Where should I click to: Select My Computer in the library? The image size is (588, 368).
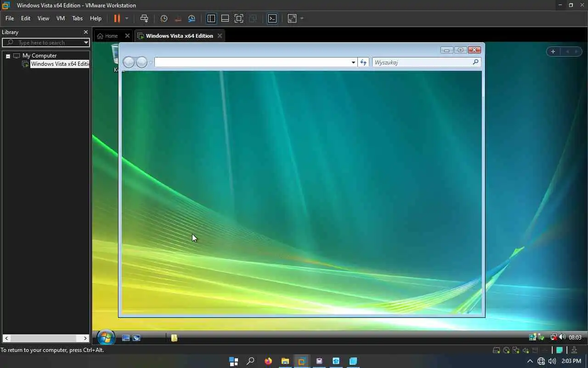40,56
